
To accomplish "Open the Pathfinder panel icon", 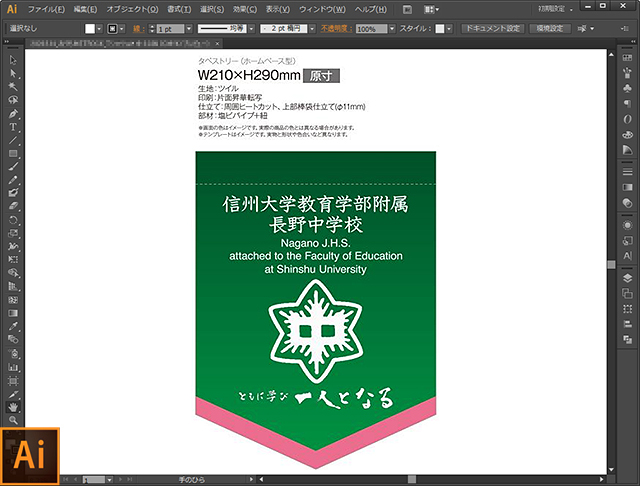I will [627, 340].
